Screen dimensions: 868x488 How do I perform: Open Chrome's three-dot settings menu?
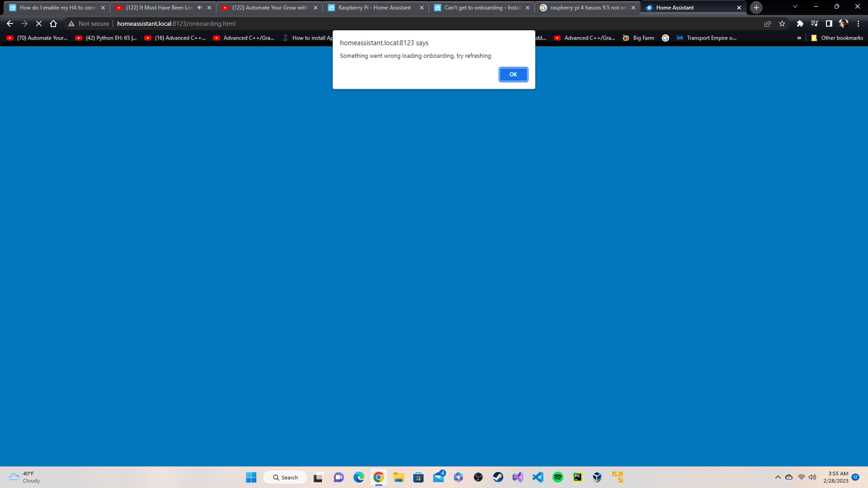pyautogui.click(x=858, y=23)
